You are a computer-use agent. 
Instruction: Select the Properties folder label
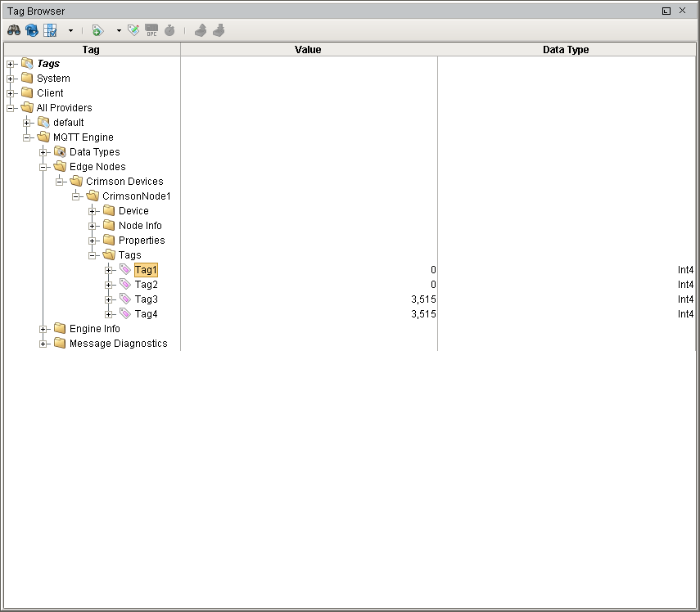(142, 241)
